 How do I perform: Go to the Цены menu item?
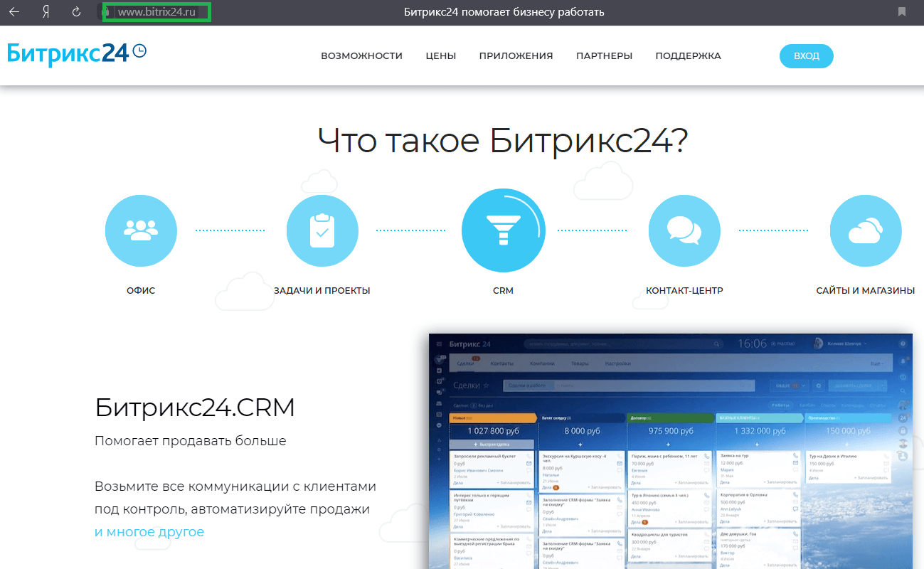440,56
